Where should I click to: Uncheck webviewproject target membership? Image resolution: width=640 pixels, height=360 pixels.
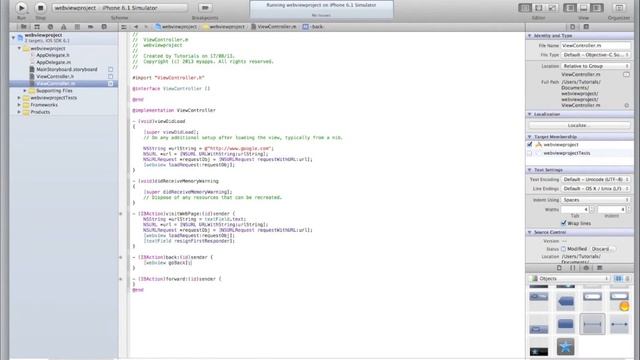tap(530, 144)
